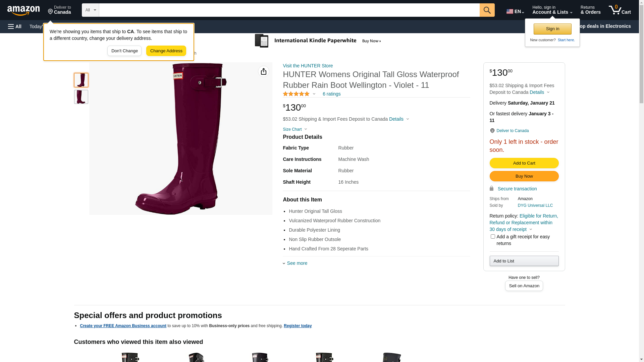Open the All hamburger menu
644x362 pixels.
(x=15, y=26)
